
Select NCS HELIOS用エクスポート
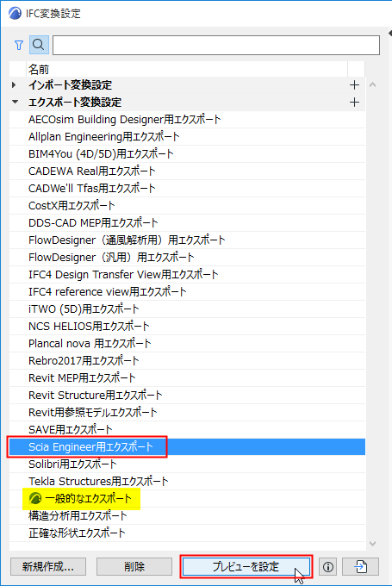click(187, 326)
